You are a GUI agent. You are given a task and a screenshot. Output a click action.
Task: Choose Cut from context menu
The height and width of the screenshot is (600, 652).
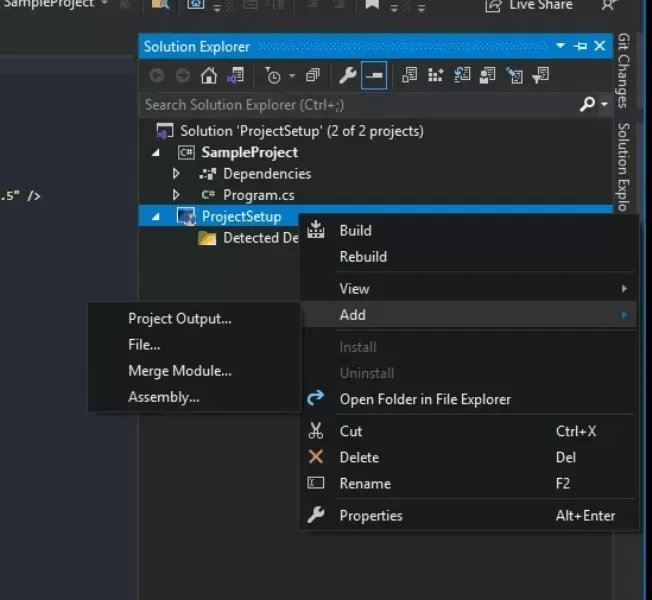[351, 431]
